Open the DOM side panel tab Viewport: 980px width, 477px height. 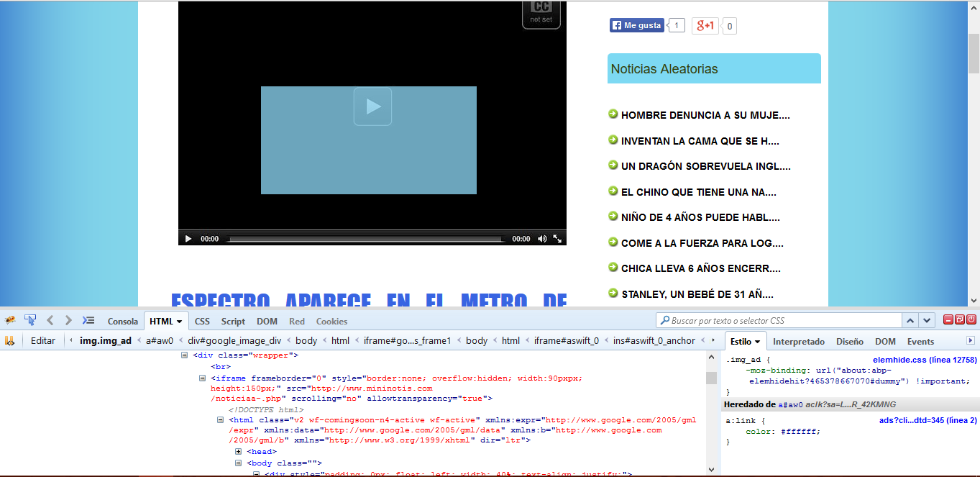tap(885, 342)
